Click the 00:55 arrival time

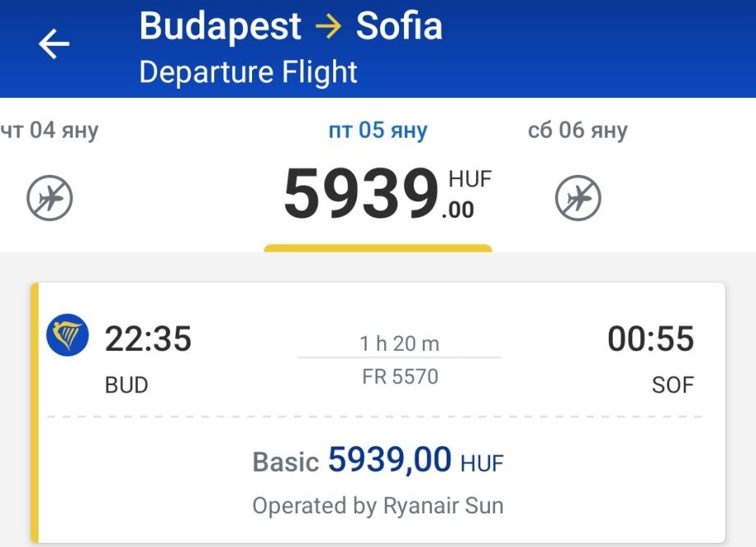click(650, 338)
